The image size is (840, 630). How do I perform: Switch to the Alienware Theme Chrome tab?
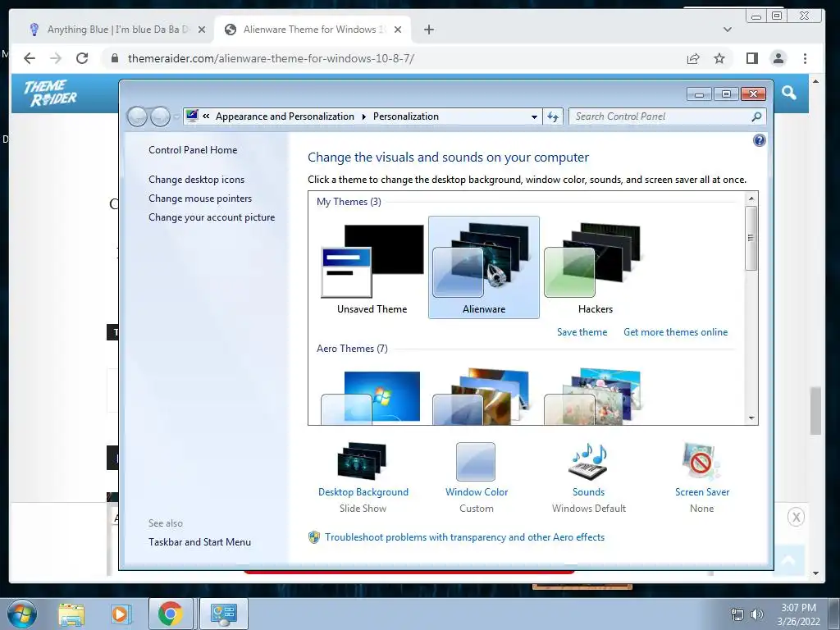tap(313, 30)
